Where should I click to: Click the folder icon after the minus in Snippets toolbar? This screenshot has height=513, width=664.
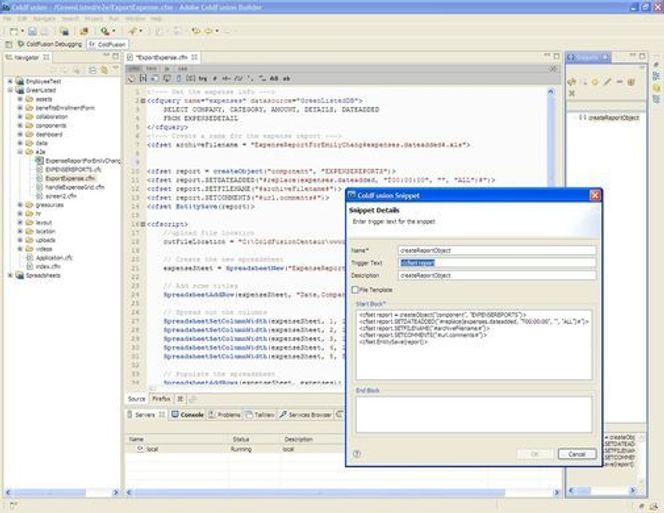(631, 82)
